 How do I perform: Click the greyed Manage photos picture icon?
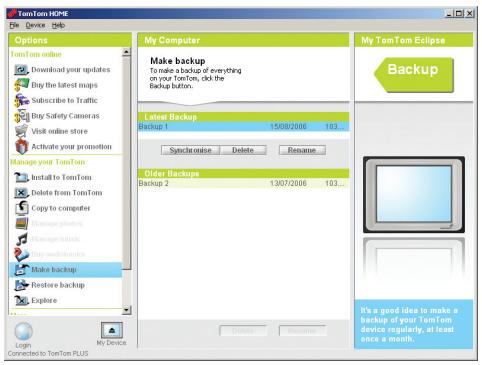[x=22, y=223]
